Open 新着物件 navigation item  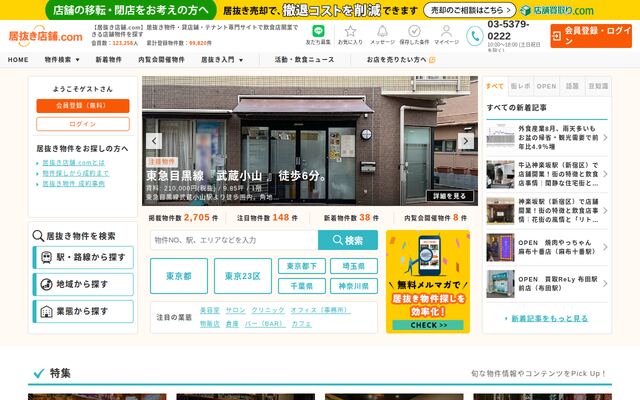point(109,60)
